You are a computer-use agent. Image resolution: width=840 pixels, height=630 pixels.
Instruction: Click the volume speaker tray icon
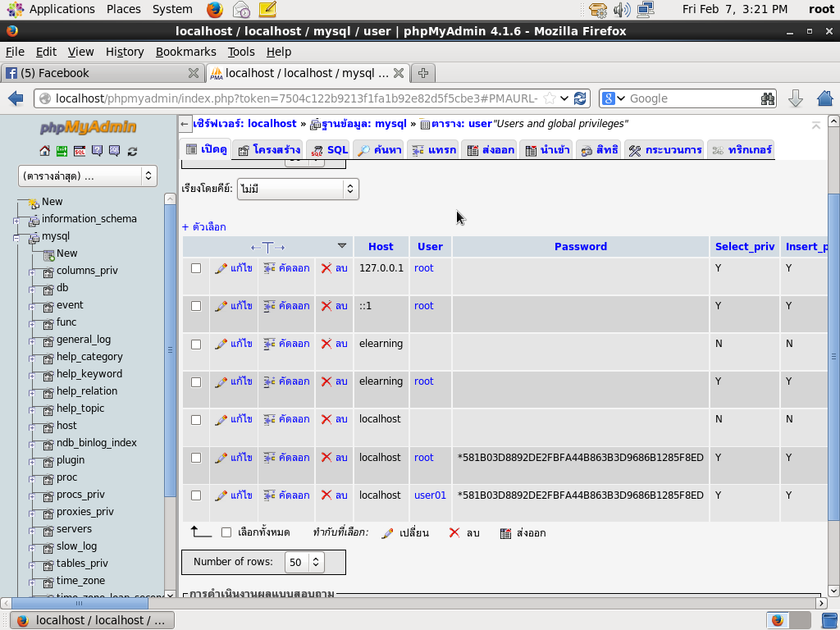coord(622,9)
